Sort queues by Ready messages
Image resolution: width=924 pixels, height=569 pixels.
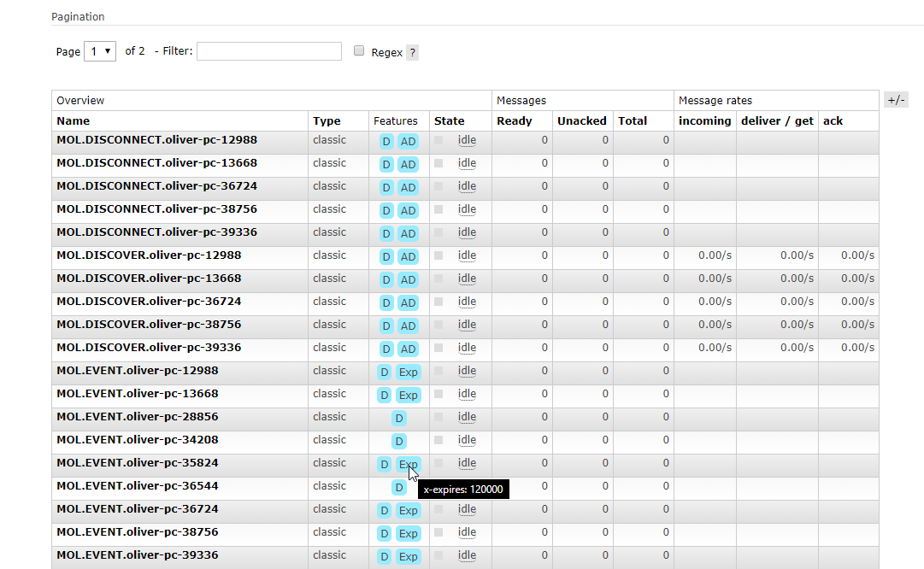pyautogui.click(x=514, y=120)
